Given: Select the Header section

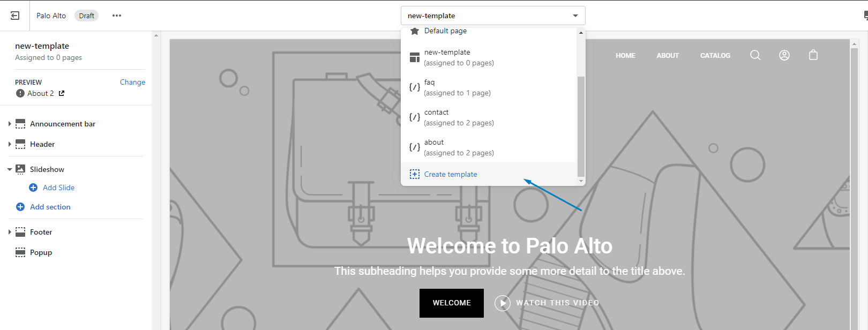Looking at the screenshot, I should pos(42,144).
